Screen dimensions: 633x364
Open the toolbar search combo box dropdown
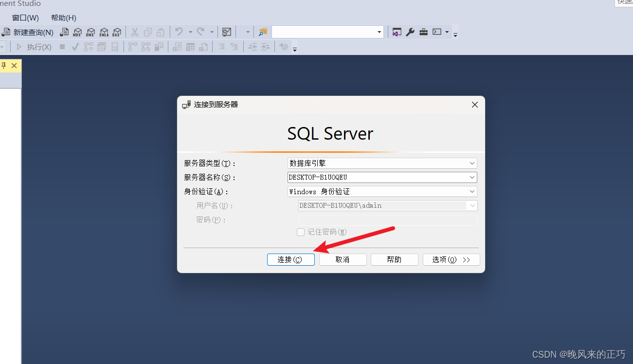[x=379, y=32]
